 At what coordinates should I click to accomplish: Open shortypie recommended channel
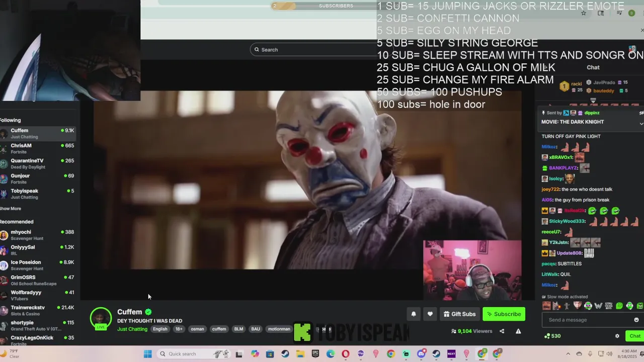coord(38,325)
